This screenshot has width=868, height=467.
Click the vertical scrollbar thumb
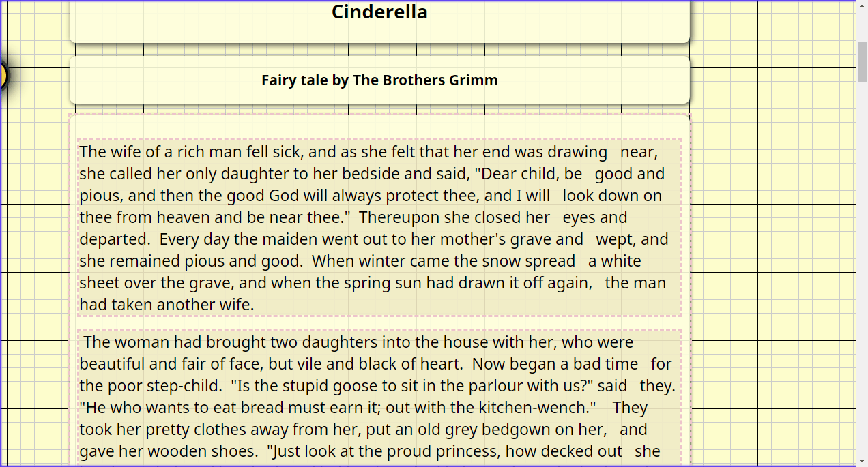[862, 61]
